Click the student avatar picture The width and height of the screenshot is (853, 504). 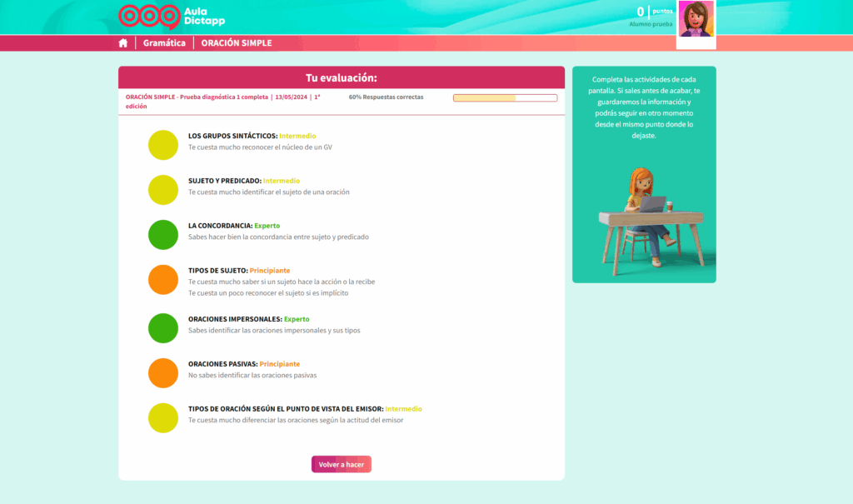[x=696, y=18]
